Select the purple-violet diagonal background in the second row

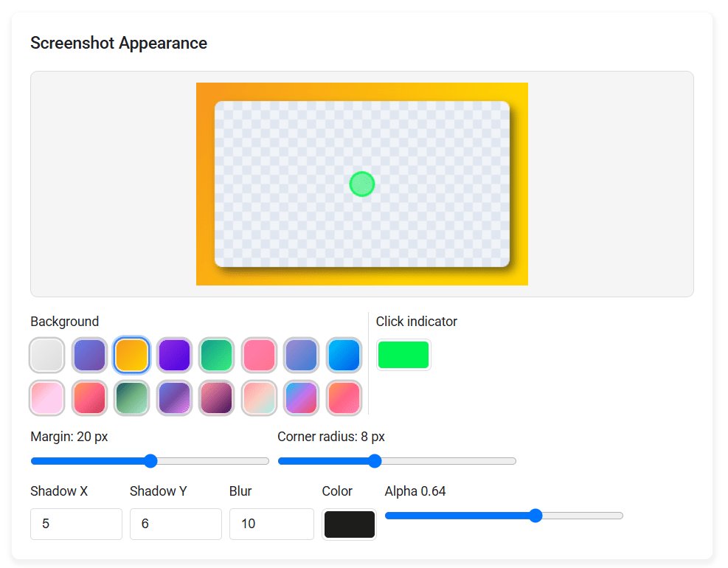click(174, 398)
